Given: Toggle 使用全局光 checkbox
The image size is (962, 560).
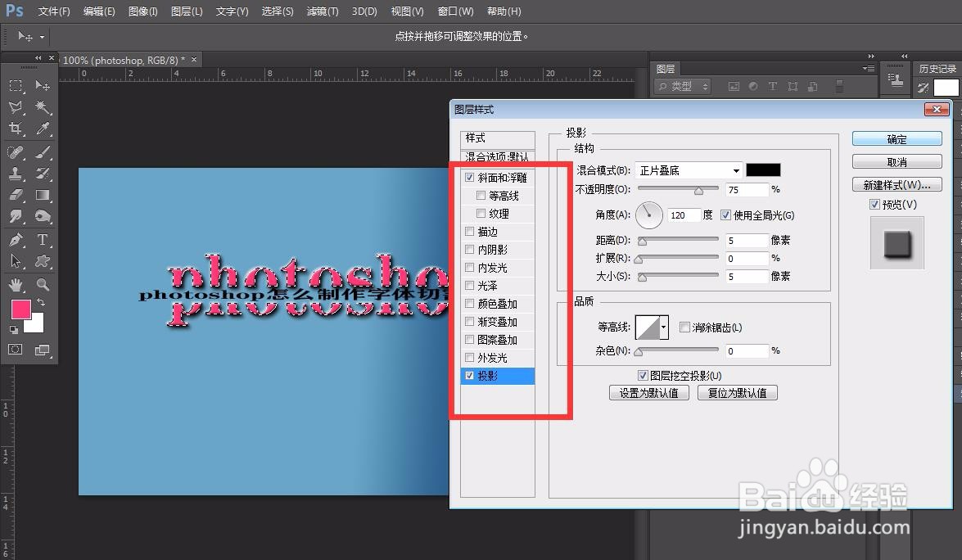Looking at the screenshot, I should click(x=725, y=215).
